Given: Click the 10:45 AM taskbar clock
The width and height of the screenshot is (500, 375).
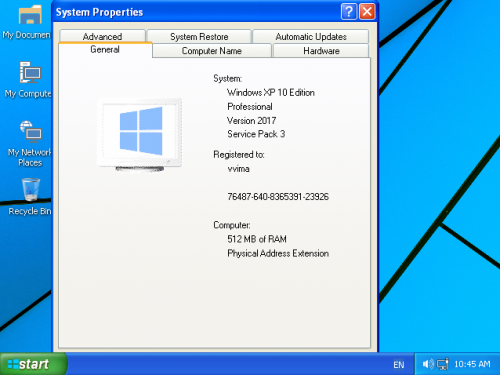Looking at the screenshot, I should [x=472, y=364].
